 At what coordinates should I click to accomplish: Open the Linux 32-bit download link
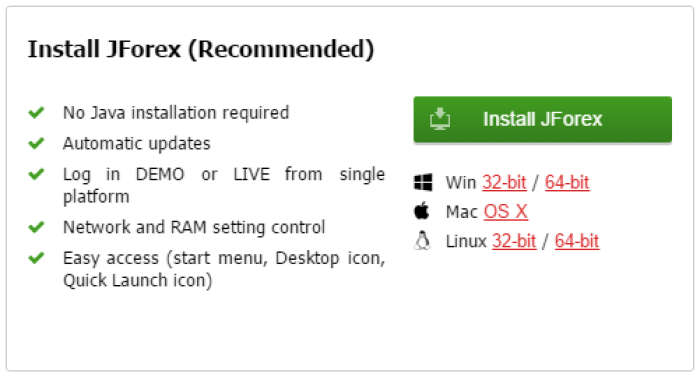(514, 241)
